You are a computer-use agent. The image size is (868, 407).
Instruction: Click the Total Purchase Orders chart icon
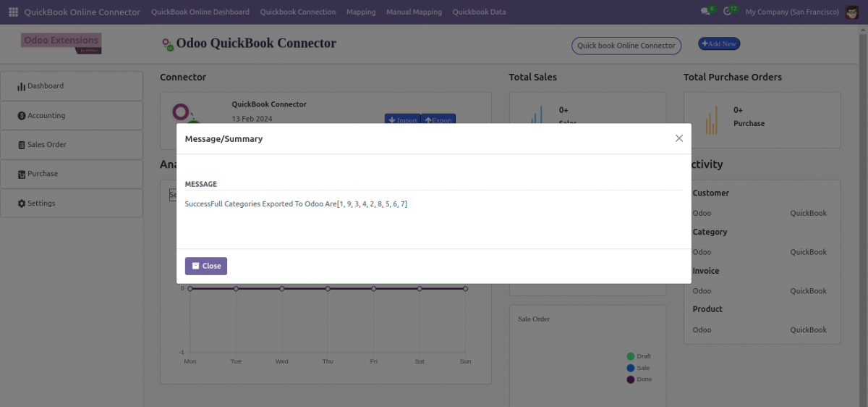[x=712, y=119]
